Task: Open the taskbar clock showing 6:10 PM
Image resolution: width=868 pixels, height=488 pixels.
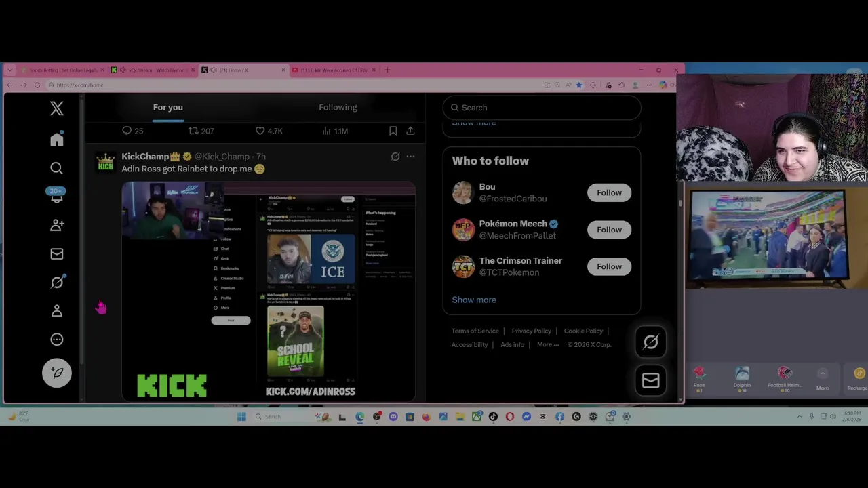Action: point(850,417)
